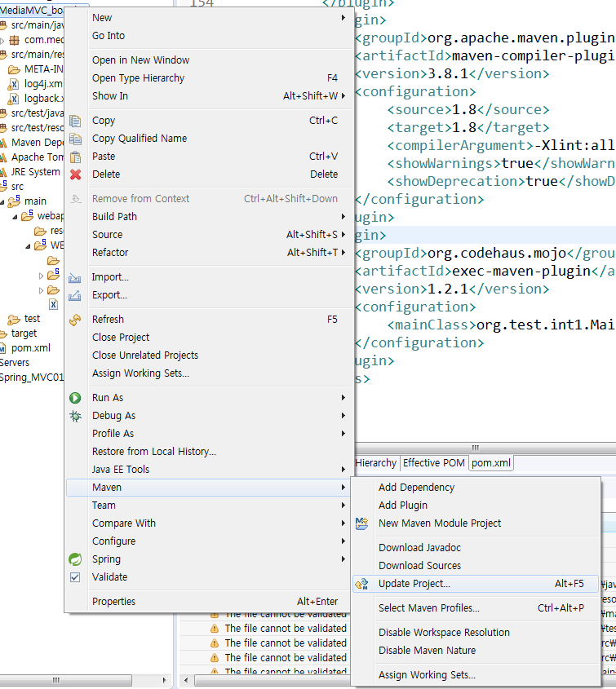616x689 pixels.
Task: Click the project explorer right scroll arrow
Action: pyautogui.click(x=164, y=680)
